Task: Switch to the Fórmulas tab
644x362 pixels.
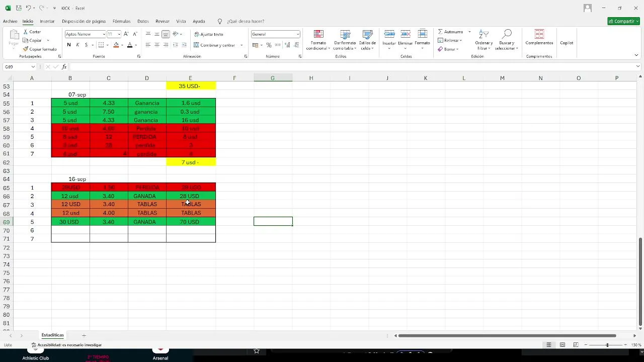Action: [x=121, y=21]
